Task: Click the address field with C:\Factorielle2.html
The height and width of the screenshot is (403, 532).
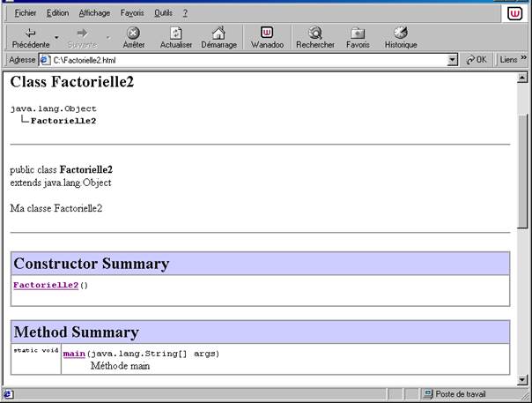Action: pos(247,60)
